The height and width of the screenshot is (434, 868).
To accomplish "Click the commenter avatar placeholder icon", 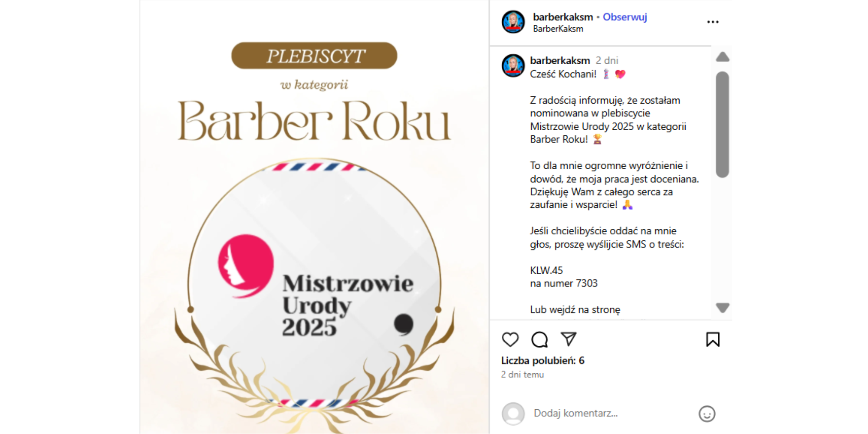I will coord(513,414).
